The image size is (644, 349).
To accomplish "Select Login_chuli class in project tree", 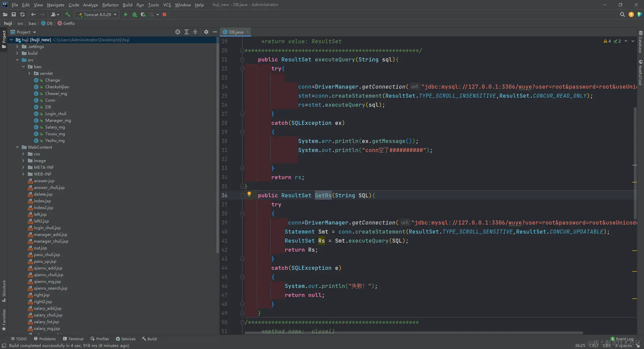I will tap(56, 113).
